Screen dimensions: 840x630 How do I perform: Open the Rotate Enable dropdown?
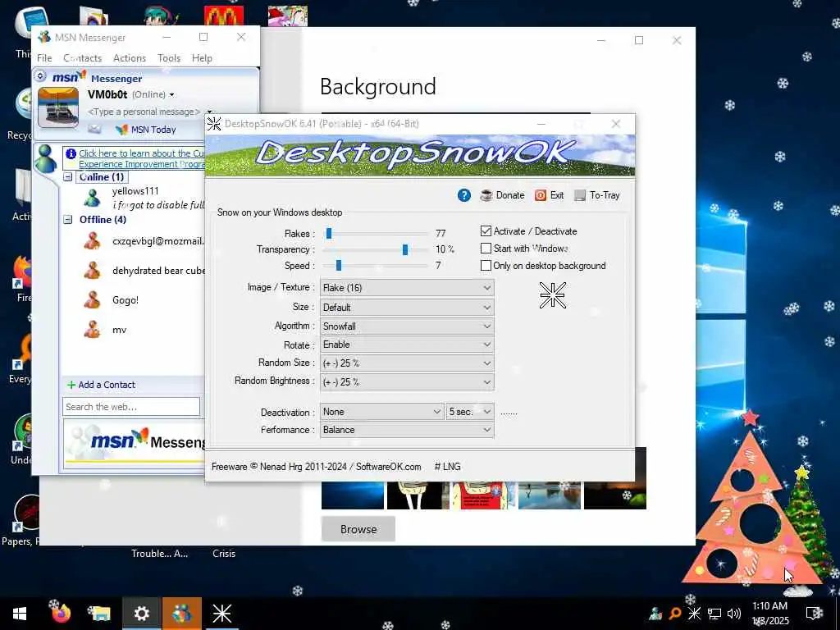click(407, 345)
